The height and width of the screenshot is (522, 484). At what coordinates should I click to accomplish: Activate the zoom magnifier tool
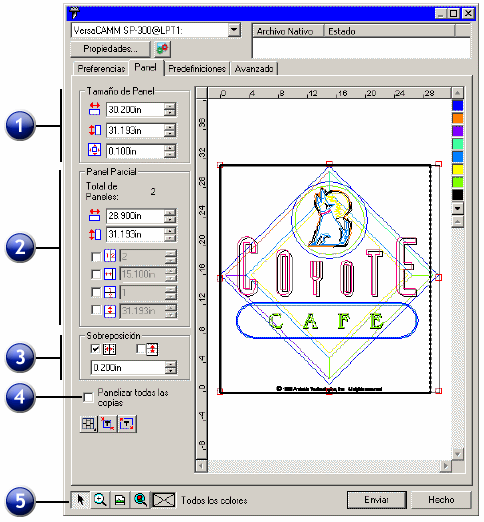point(100,500)
